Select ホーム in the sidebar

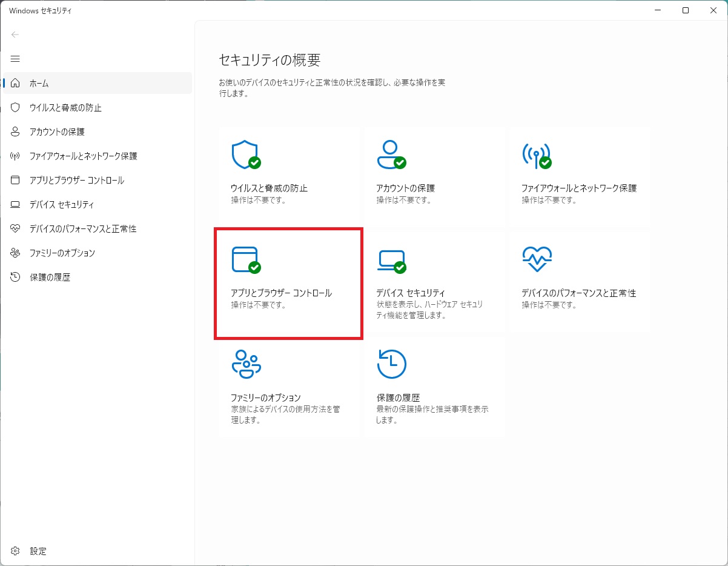(98, 83)
